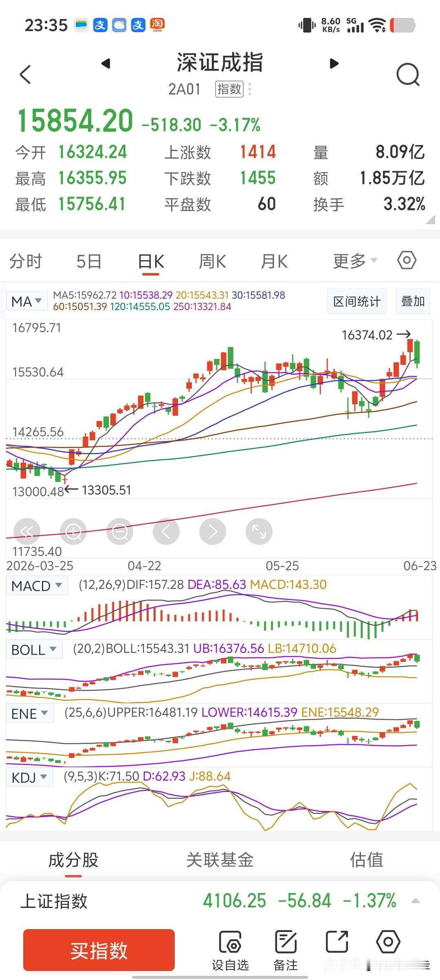The width and height of the screenshot is (440, 980).
Task: Tap the current price 15854.20
Action: (75, 121)
